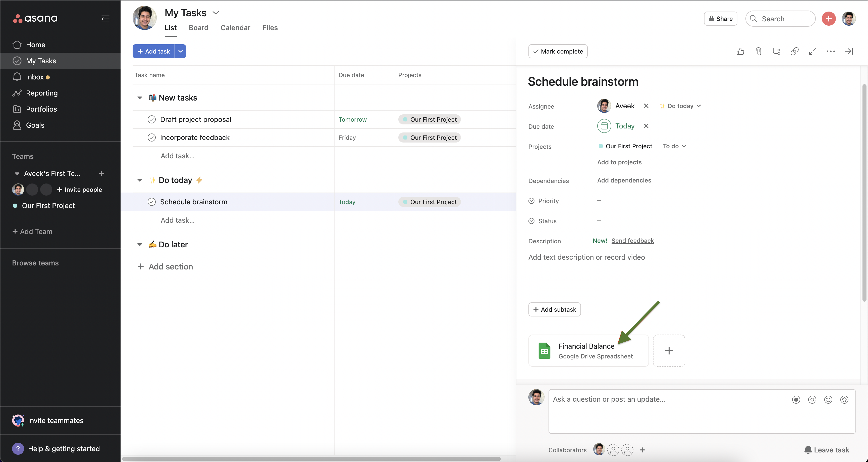Click the thumbs-up like icon
Image resolution: width=868 pixels, height=462 pixels.
740,51
